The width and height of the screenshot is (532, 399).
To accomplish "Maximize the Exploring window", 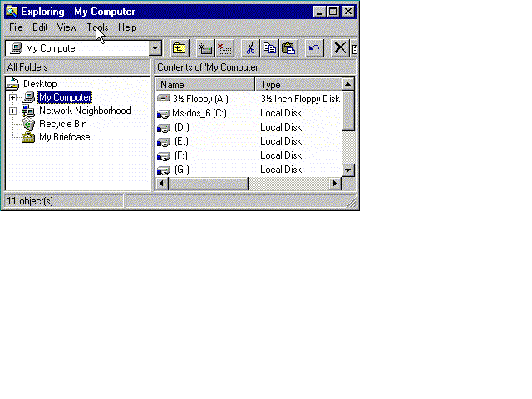I will [x=333, y=12].
